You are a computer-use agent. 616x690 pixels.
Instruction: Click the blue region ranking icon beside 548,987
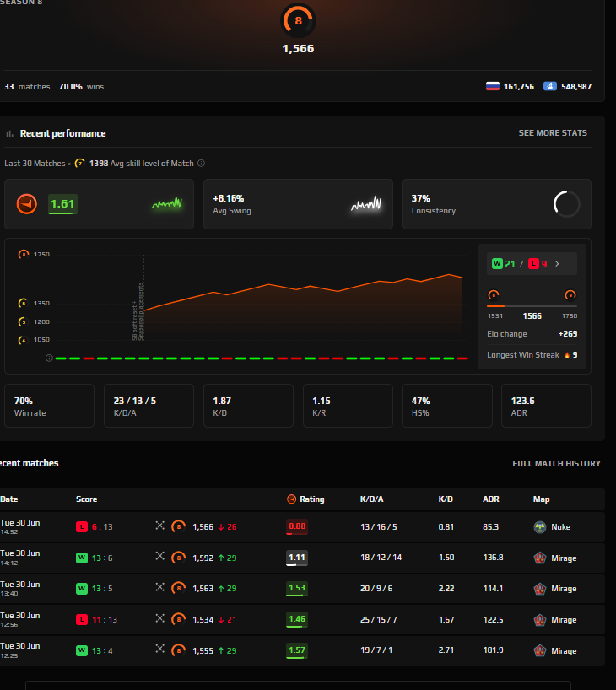click(x=550, y=86)
